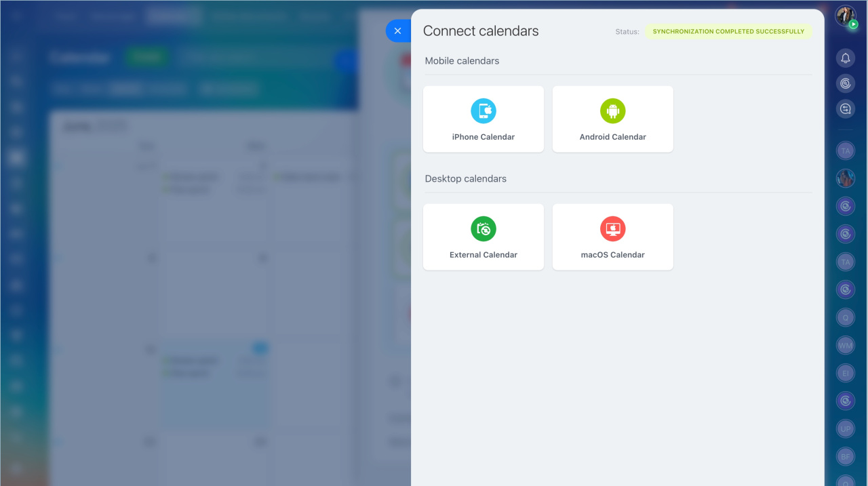Click the Status label
868x486 pixels.
627,32
